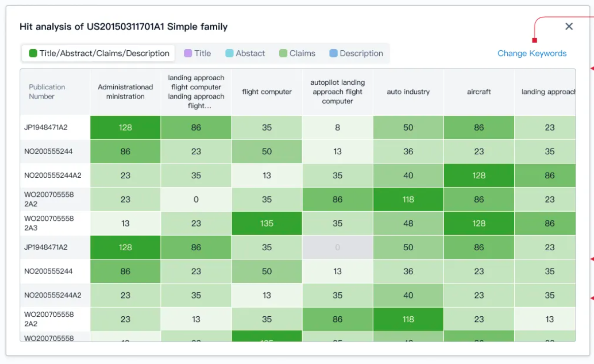Click the light green dot beside Claims
Viewport: 594px width, 364px height.
[x=282, y=53]
